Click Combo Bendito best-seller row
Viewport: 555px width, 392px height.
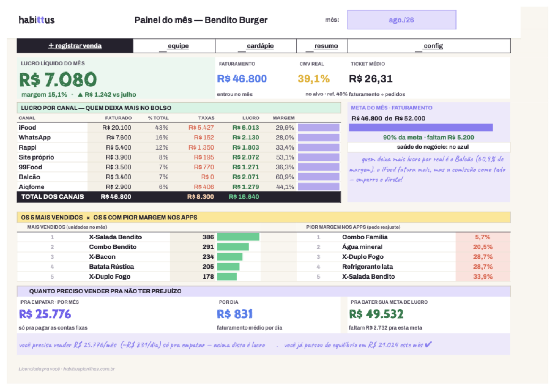pos(113,247)
